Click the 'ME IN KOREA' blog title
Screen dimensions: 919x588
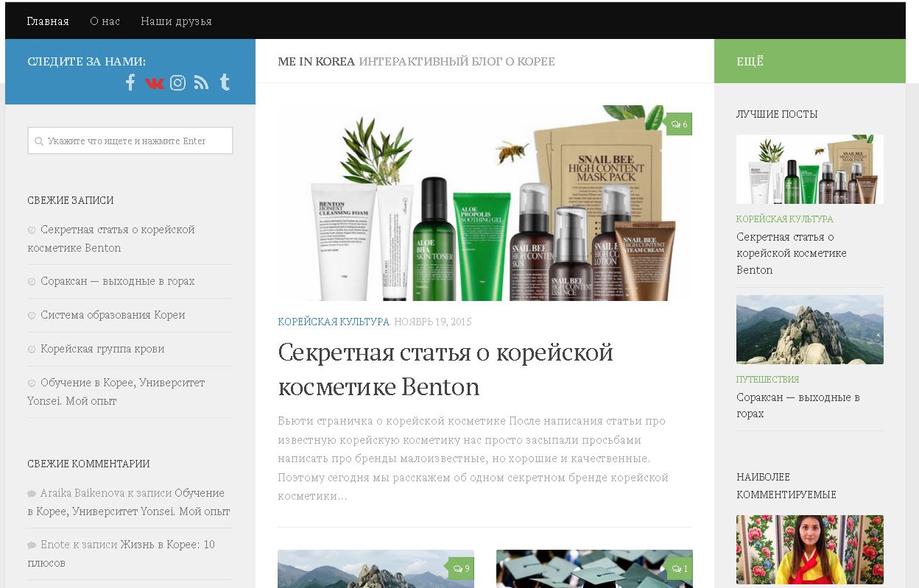317,61
